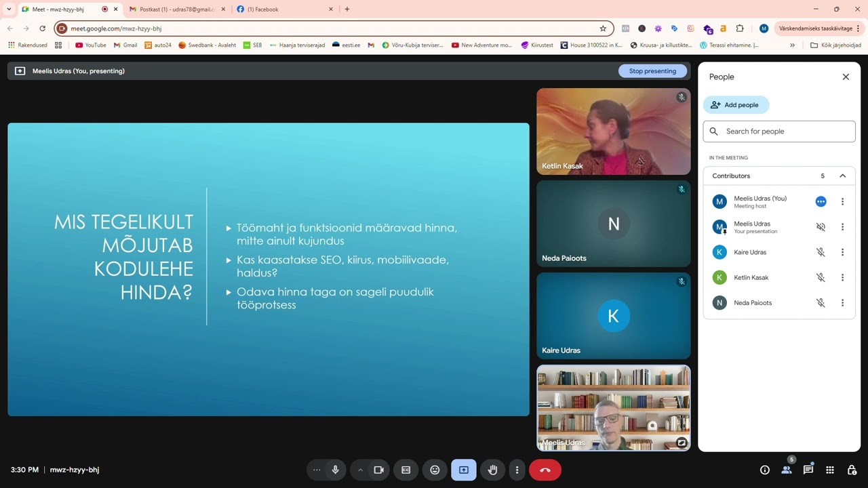The height and width of the screenshot is (488, 868).
Task: Open options for Kaire Udras
Action: click(843, 252)
